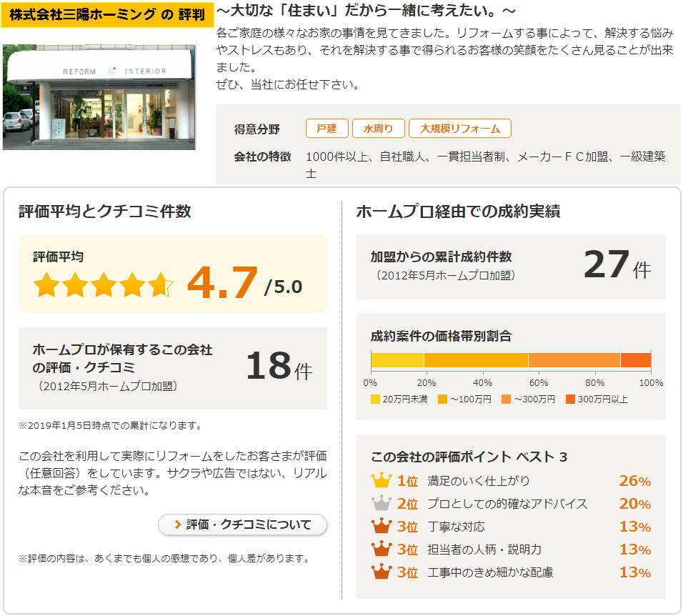Click the 大規模リフォーム specialty tag
Image resolution: width=683 pixels, height=616 pixels.
pos(460,129)
